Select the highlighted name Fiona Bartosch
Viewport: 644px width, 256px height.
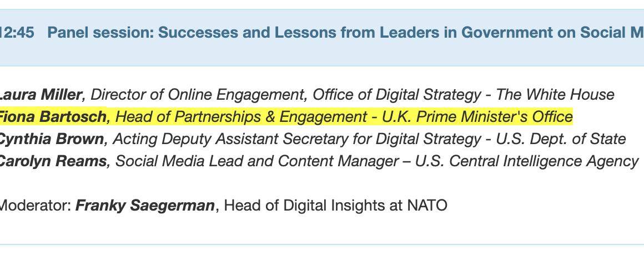(x=53, y=117)
